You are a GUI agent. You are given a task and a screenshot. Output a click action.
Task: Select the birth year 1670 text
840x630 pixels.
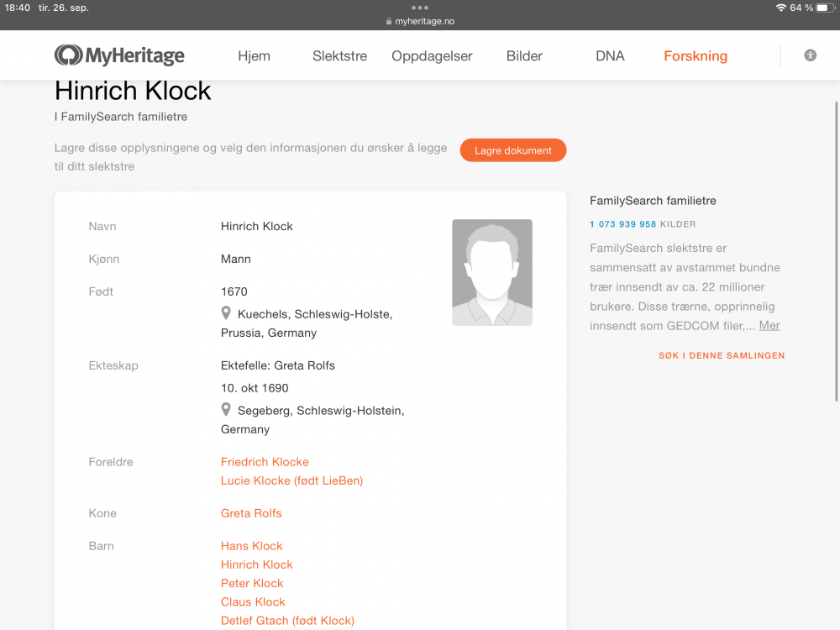click(234, 291)
